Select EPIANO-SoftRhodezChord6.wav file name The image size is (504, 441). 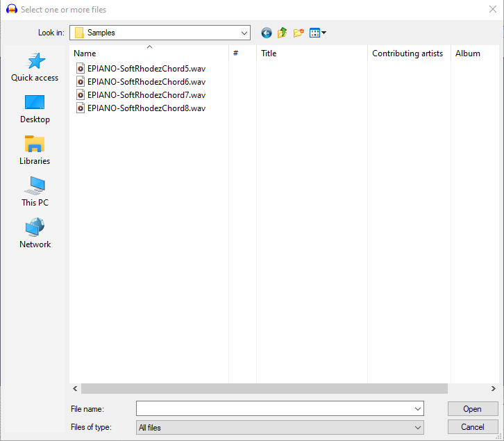tap(146, 82)
